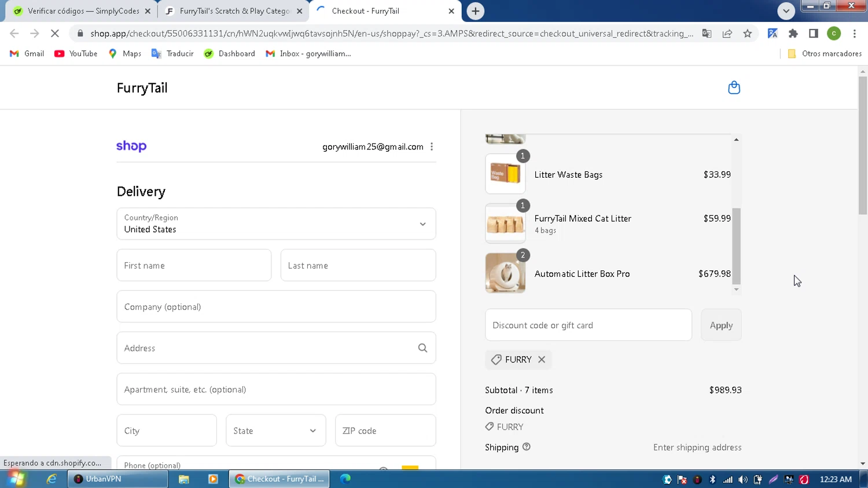Remove the FURRY discount code tag

click(x=542, y=359)
